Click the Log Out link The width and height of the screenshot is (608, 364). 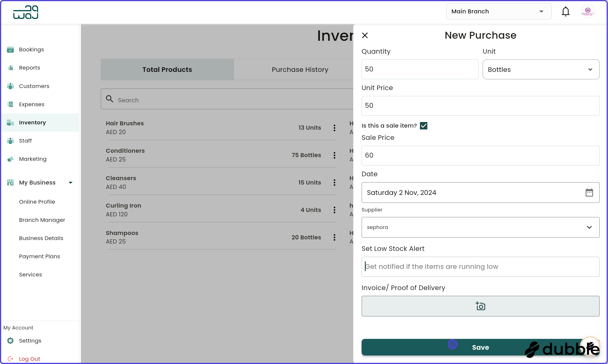tap(30, 359)
